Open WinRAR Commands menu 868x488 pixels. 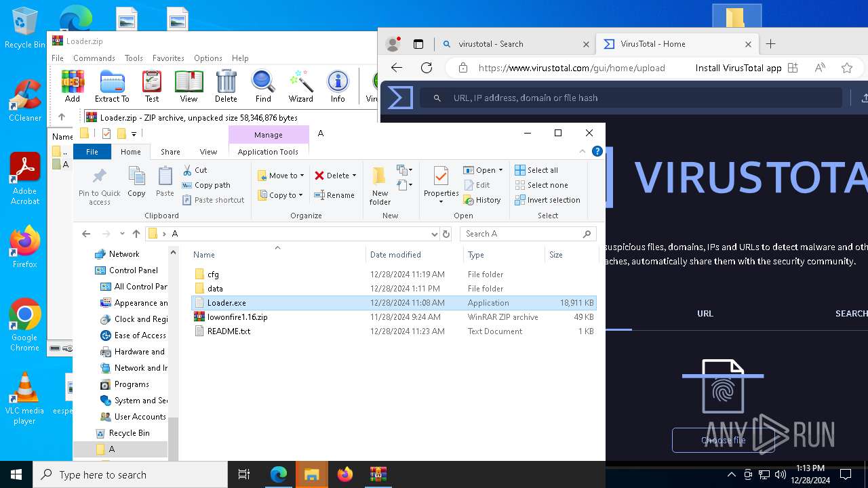point(94,58)
